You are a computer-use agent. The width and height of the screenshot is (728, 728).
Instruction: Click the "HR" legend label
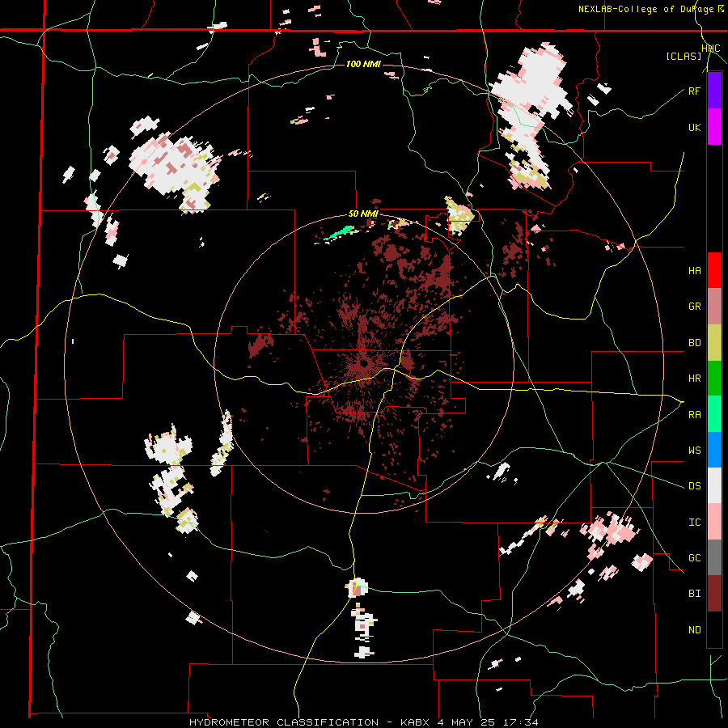click(694, 379)
